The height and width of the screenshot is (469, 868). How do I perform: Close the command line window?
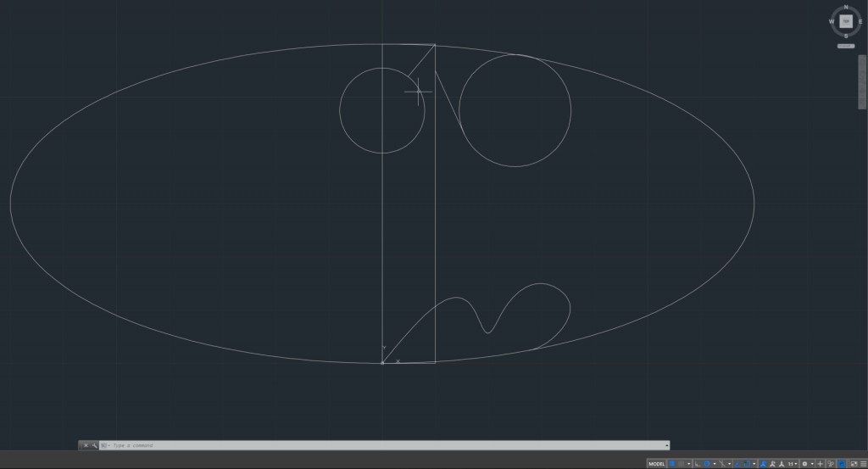(x=86, y=445)
